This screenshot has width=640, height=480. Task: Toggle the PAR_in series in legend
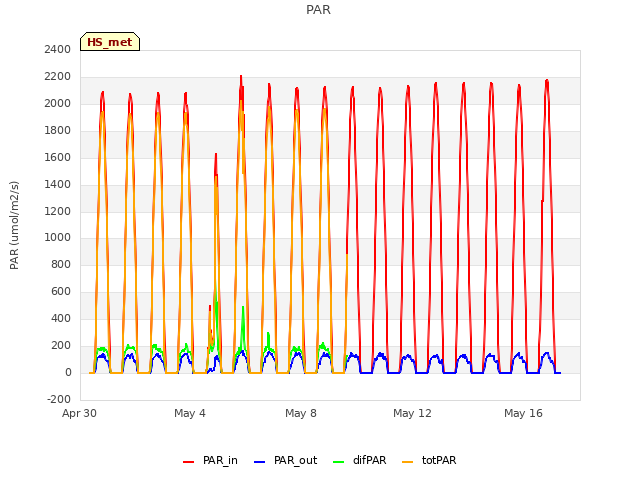[211, 460]
